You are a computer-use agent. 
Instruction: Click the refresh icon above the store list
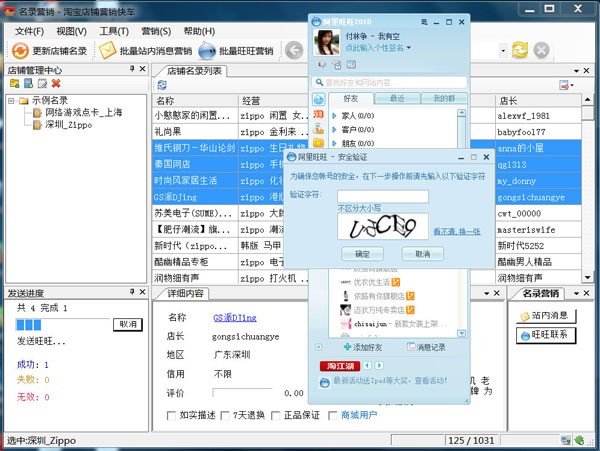tap(162, 85)
